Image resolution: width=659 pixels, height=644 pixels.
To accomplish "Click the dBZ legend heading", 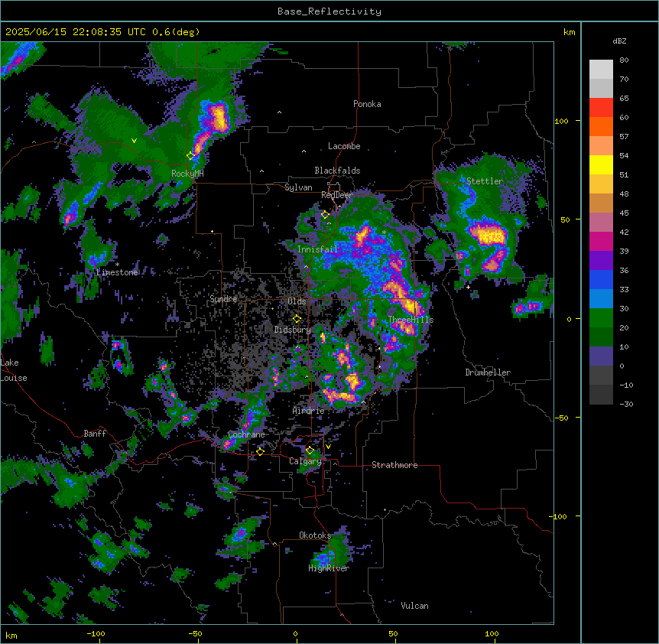I will point(619,41).
